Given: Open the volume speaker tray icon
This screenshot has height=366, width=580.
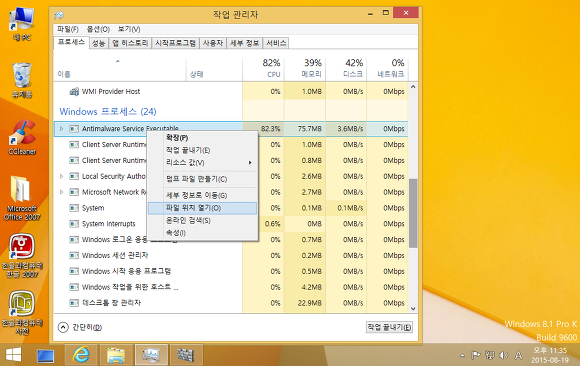Looking at the screenshot, I should coord(503,356).
